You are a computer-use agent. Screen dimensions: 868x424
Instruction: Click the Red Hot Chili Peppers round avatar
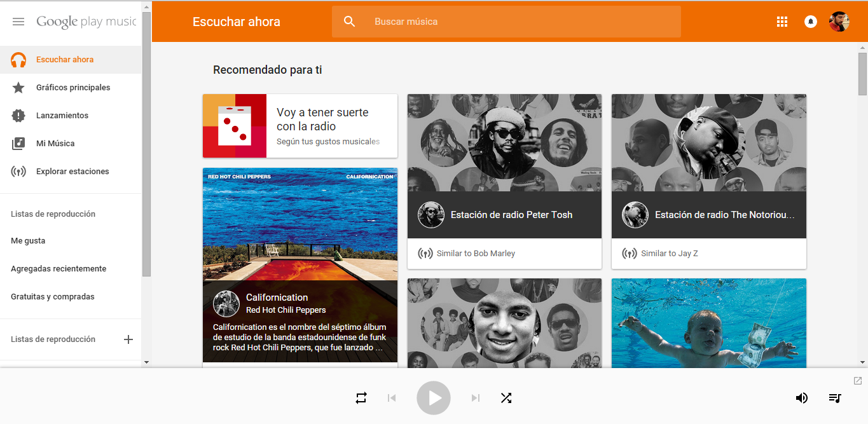click(x=226, y=304)
